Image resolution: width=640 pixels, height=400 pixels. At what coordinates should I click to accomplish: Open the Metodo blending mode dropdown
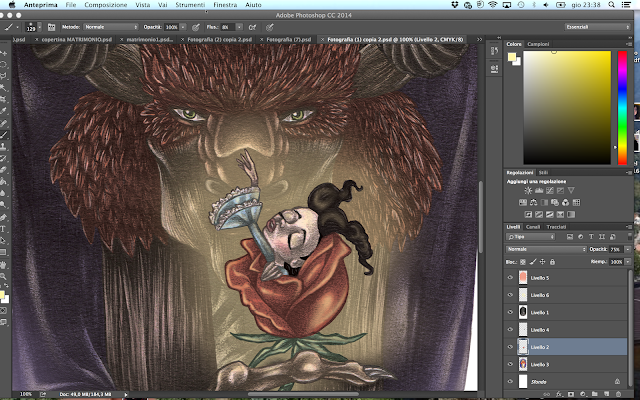[x=111, y=27]
